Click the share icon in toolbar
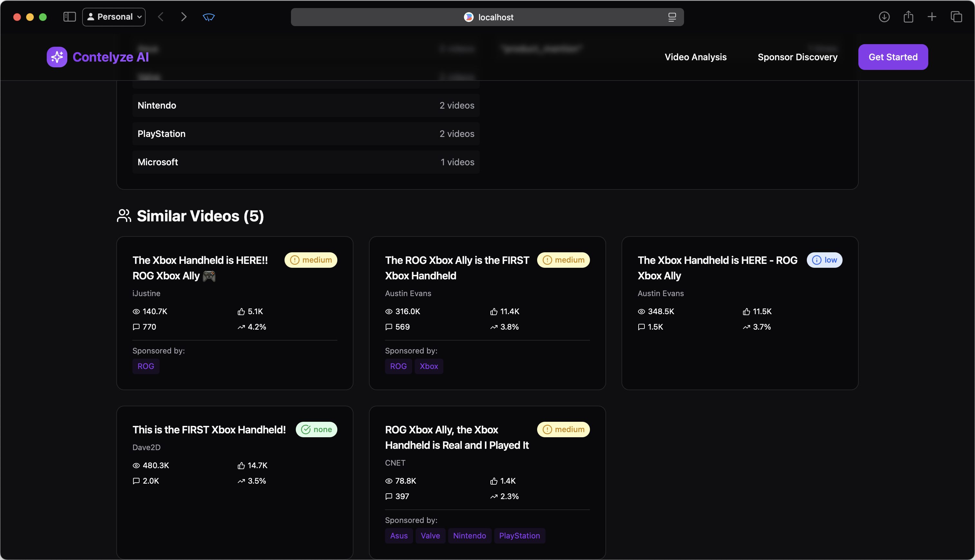 908,17
